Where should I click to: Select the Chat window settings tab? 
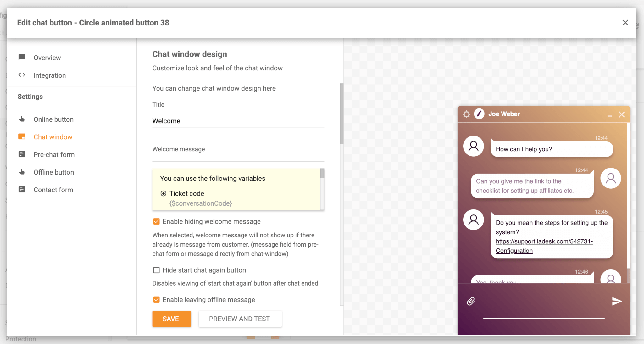[x=53, y=137]
